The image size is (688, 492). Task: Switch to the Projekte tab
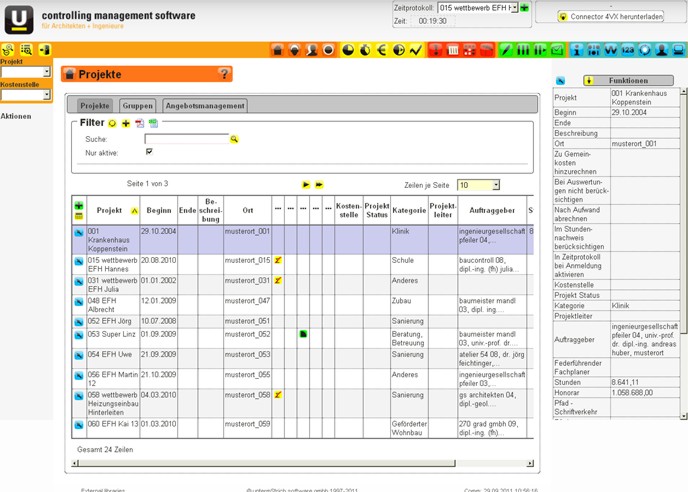click(x=95, y=106)
